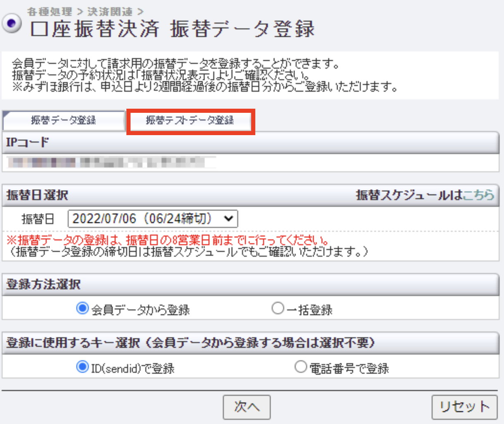Click the blurred IP code value
The image size is (504, 424).
[x=112, y=162]
